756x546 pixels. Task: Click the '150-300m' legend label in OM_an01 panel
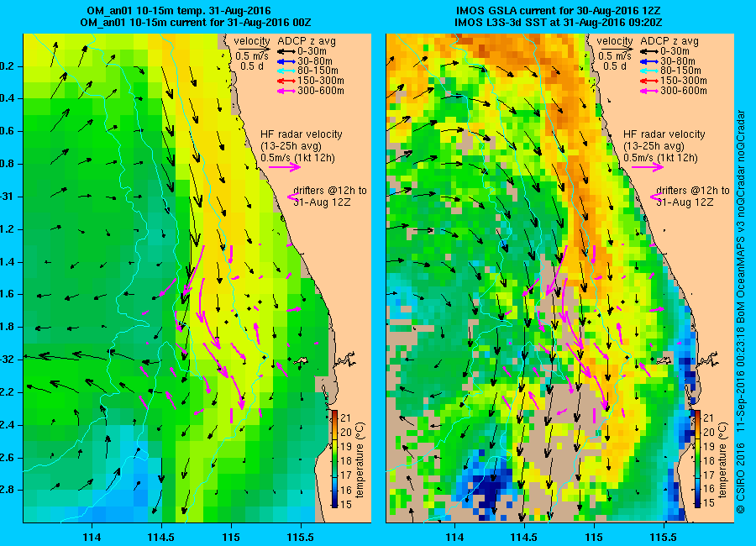321,81
